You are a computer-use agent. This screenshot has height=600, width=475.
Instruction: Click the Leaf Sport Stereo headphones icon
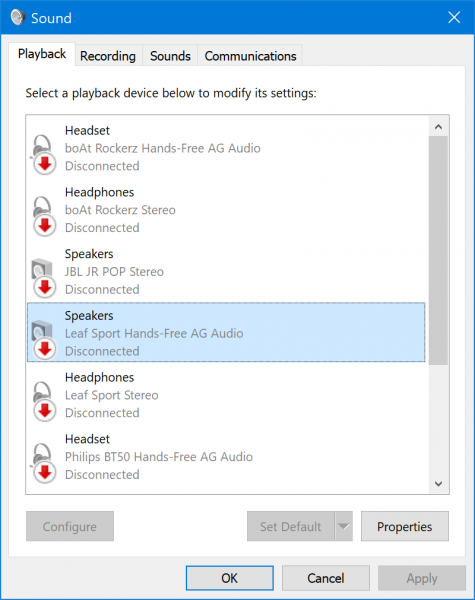click(43, 401)
